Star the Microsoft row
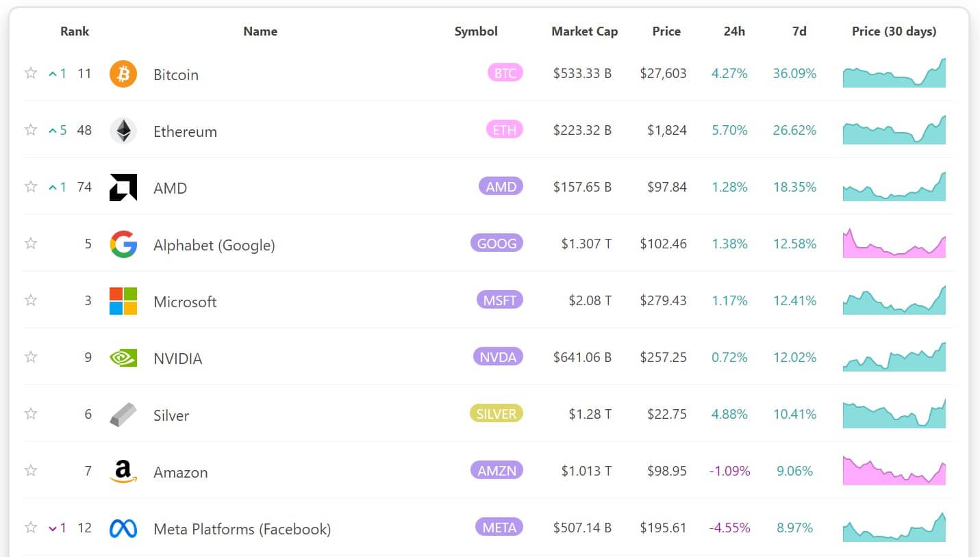980x557 pixels. click(x=31, y=300)
